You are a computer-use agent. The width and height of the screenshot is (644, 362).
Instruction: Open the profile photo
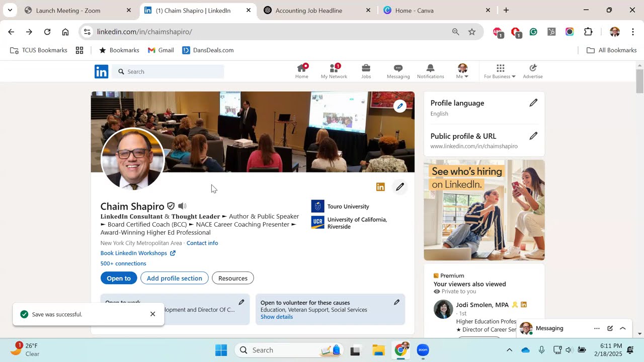[133, 158]
